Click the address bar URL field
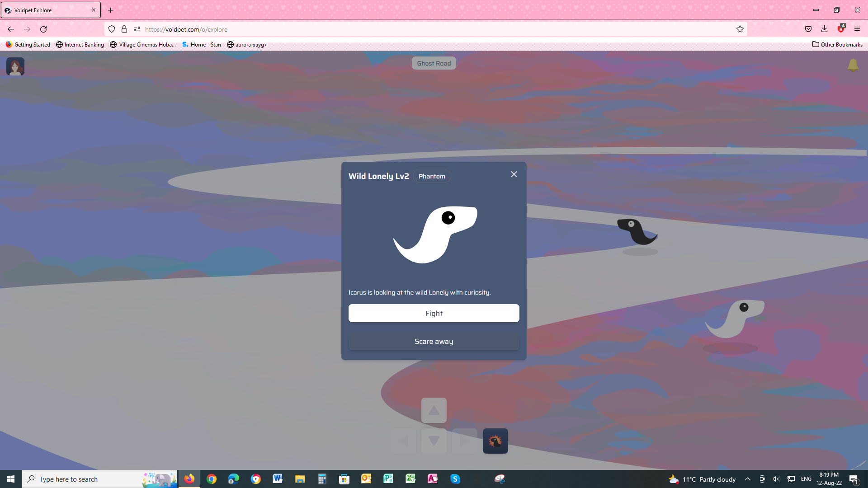 [x=407, y=29]
